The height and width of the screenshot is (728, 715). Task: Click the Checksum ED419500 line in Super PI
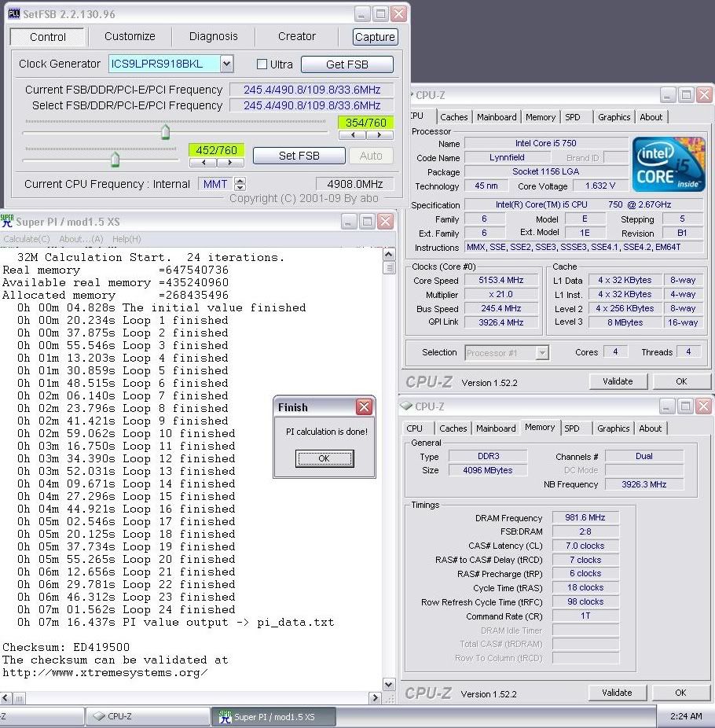coord(66,647)
